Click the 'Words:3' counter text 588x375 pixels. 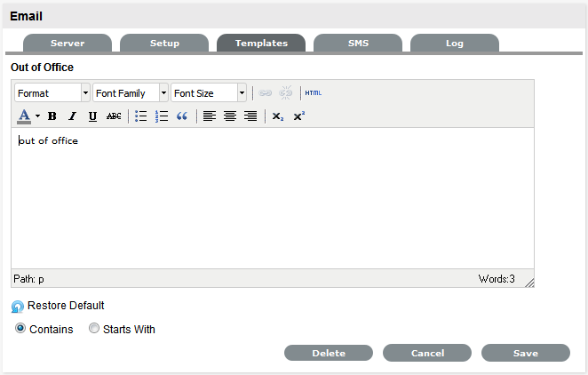(497, 279)
